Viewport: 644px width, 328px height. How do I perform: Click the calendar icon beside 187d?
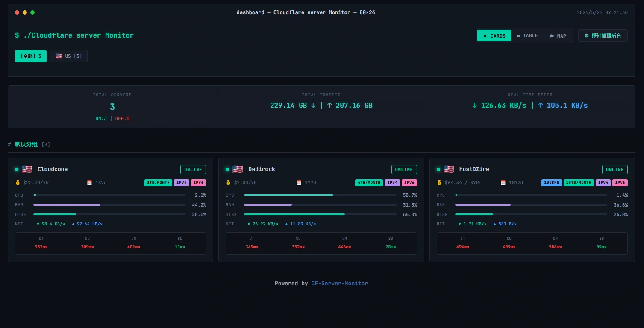pyautogui.click(x=89, y=183)
